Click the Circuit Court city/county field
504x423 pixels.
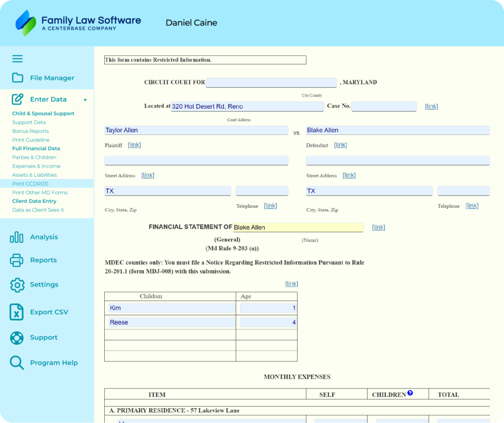(271, 83)
